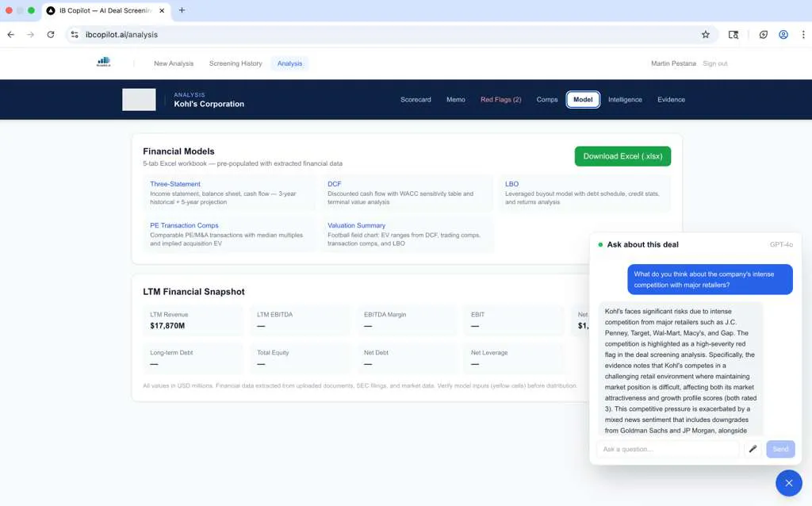
Task: Open the DCF model card
Action: click(407, 193)
